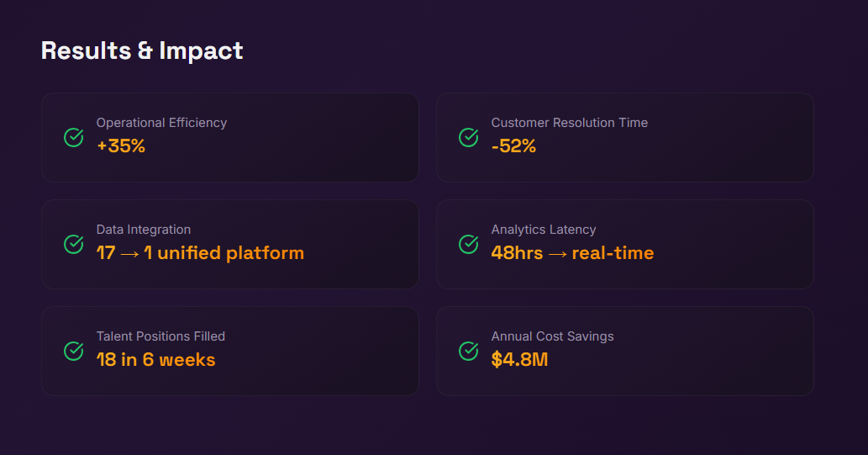This screenshot has height=455, width=868.
Task: Click the +35% value
Action: 121,146
